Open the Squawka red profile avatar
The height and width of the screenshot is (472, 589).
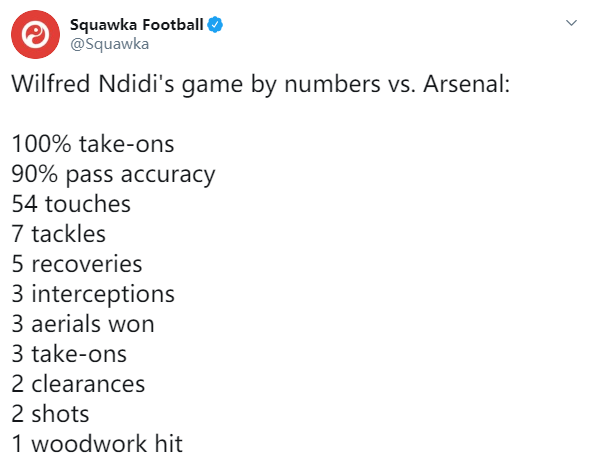pos(35,35)
